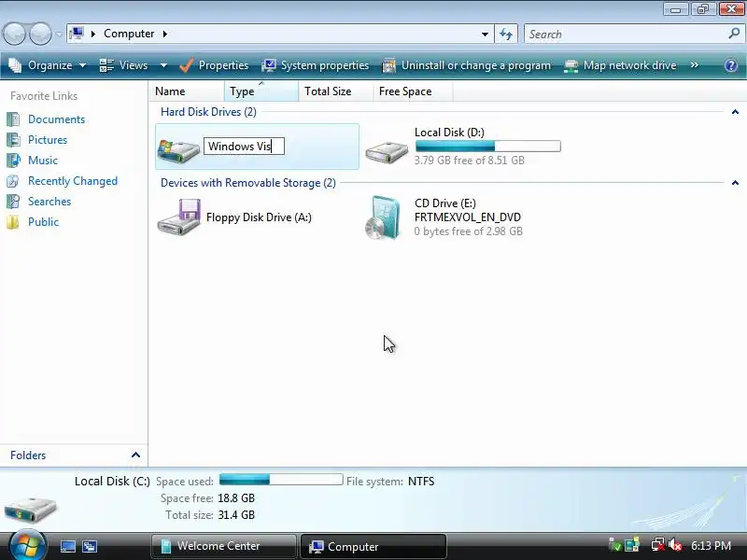Click the Public folder icon
This screenshot has height=560, width=747.
(13, 222)
